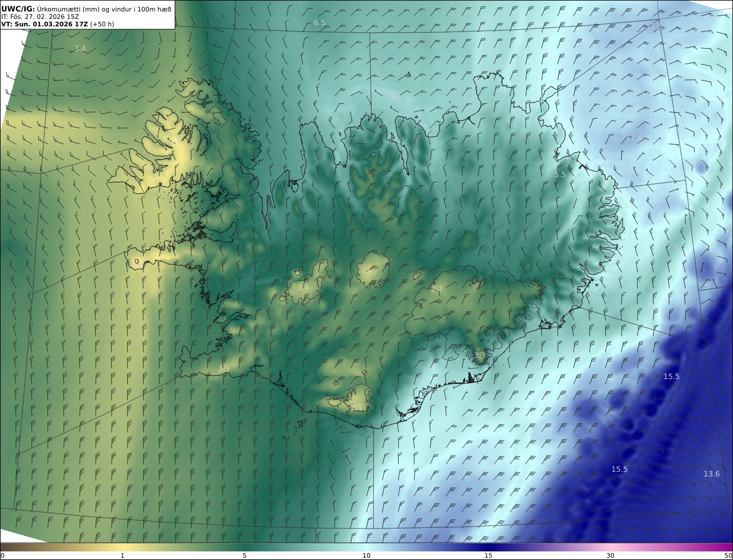Click the 'IT: Fös. 27. 02. 2026 15Z' line

coord(40,17)
